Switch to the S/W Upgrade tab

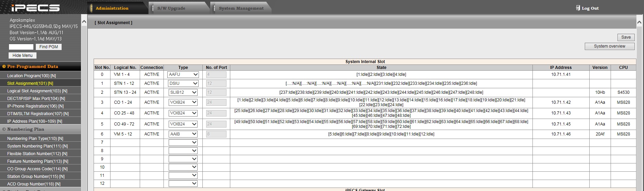[x=171, y=8]
